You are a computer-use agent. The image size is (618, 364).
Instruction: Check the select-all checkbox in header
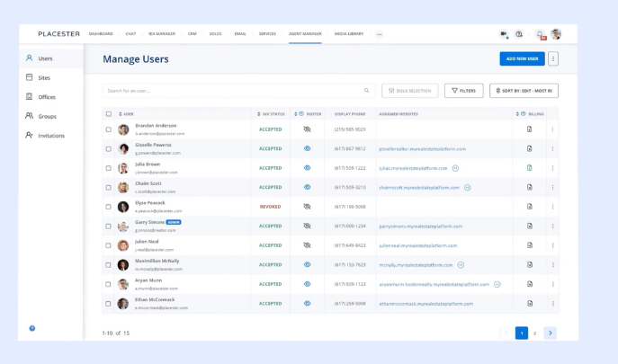[109, 114]
